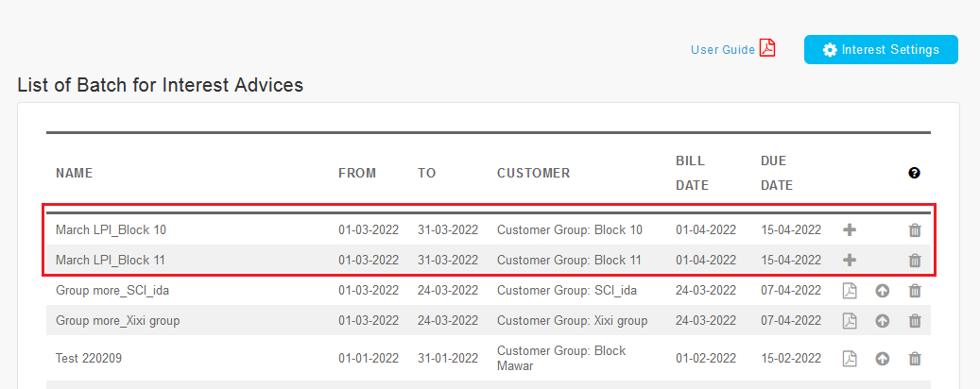Open Interest Settings
Screen dimensions: 980x389
point(881,50)
